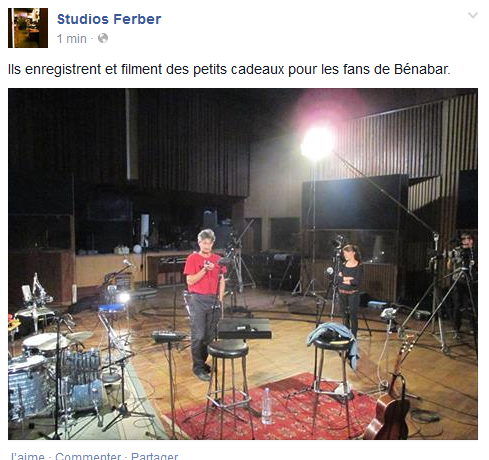Select the post text mentioning Bénabar
The width and height of the screenshot is (489, 460).
click(x=229, y=69)
